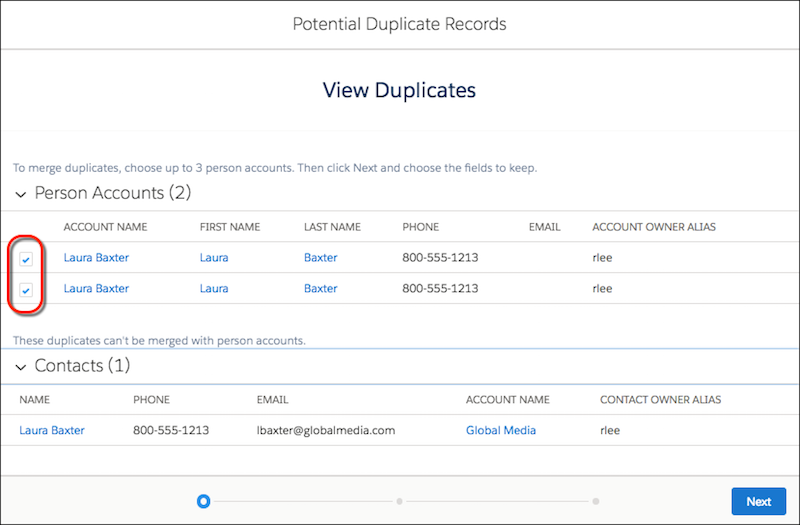Click first name Laura in first row

(214, 258)
